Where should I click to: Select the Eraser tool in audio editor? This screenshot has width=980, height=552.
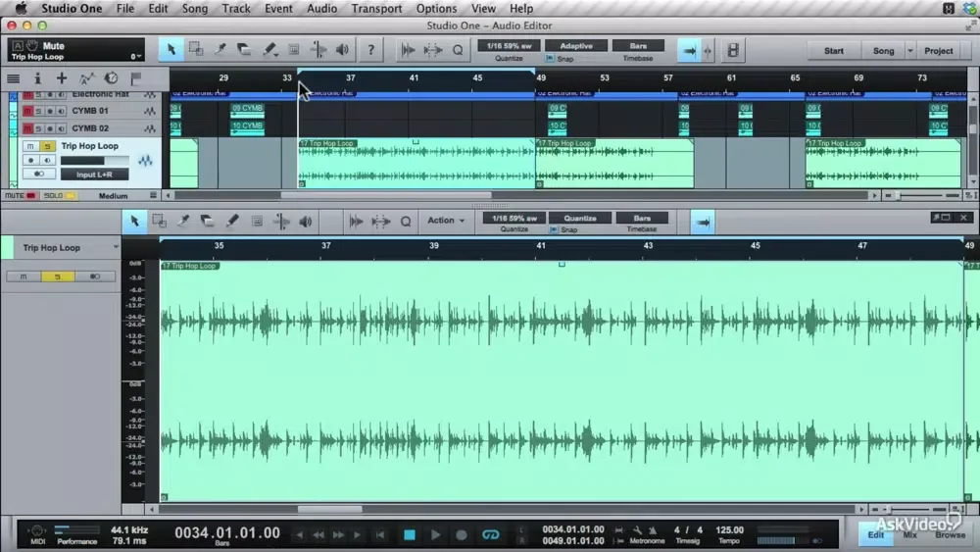pyautogui.click(x=207, y=222)
